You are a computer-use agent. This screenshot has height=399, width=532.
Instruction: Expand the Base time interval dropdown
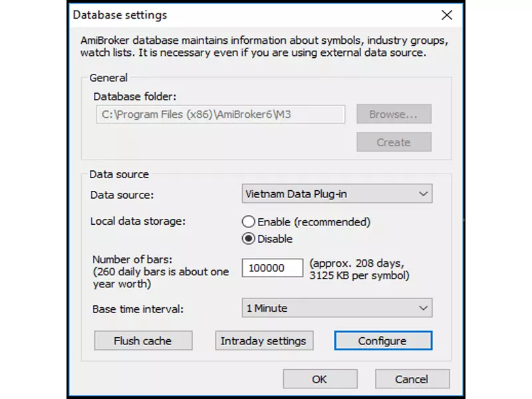(337, 308)
